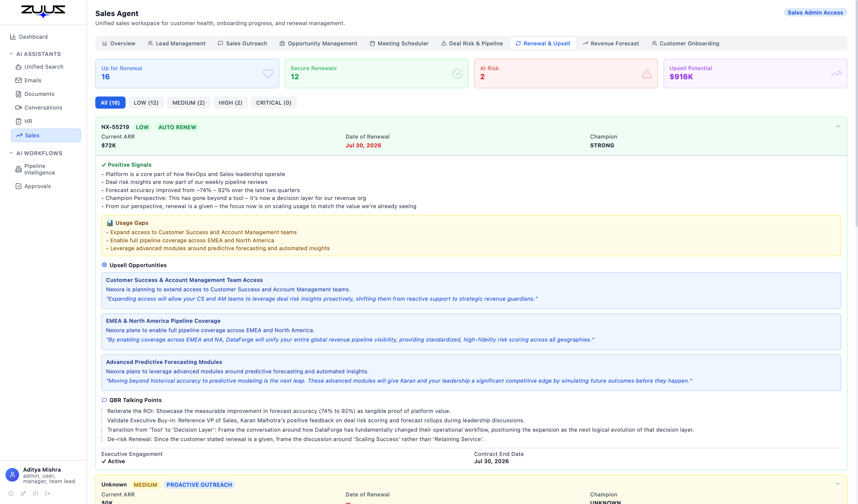Click the speech bubble icon beside QBR Talking Points
Viewport: 858px width, 504px height.
[x=104, y=400]
